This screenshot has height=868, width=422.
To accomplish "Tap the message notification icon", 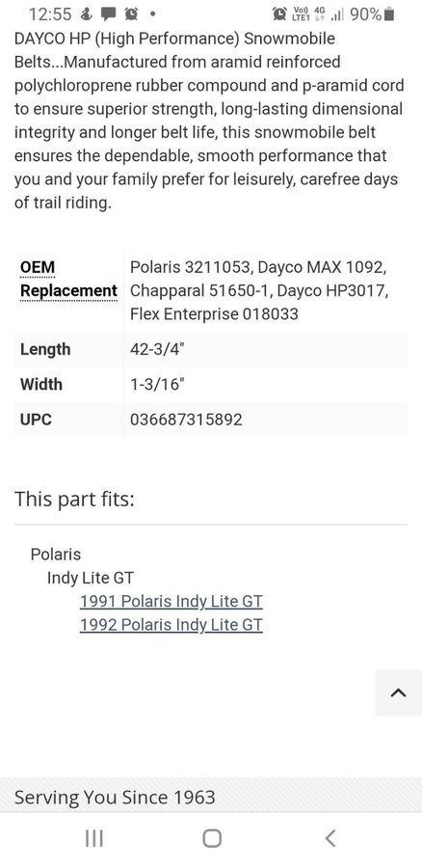I will pyautogui.click(x=108, y=14).
